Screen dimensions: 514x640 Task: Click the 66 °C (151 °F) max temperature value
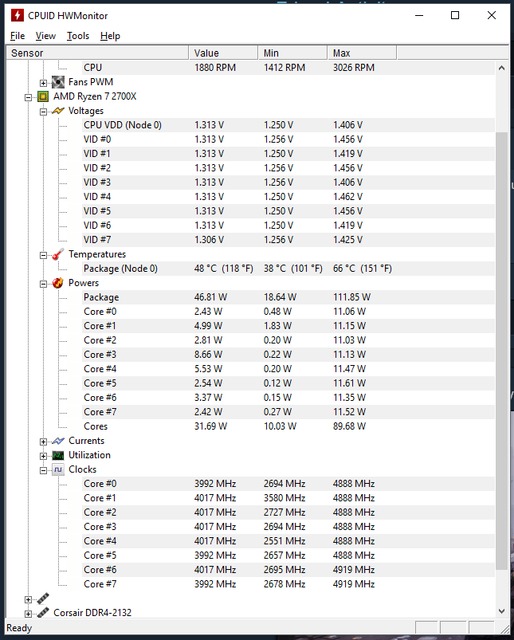[363, 269]
